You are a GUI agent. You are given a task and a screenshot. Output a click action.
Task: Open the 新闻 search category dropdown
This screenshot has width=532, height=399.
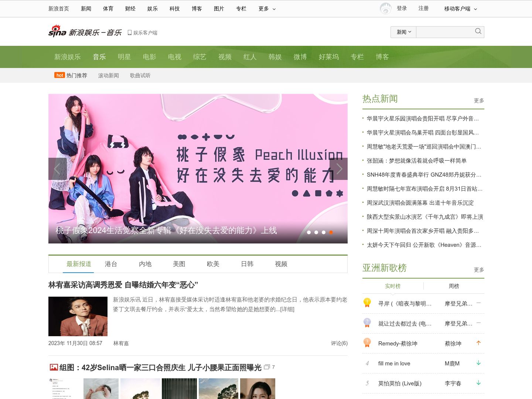coord(403,32)
